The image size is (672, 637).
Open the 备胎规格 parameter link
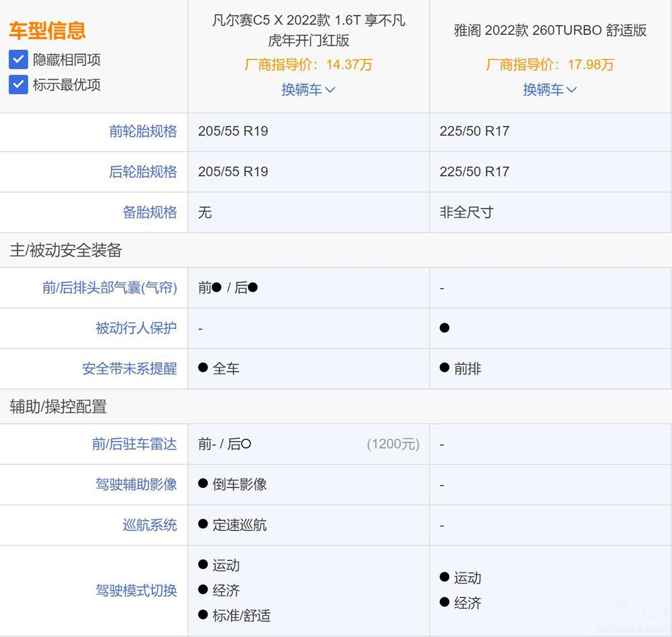150,212
